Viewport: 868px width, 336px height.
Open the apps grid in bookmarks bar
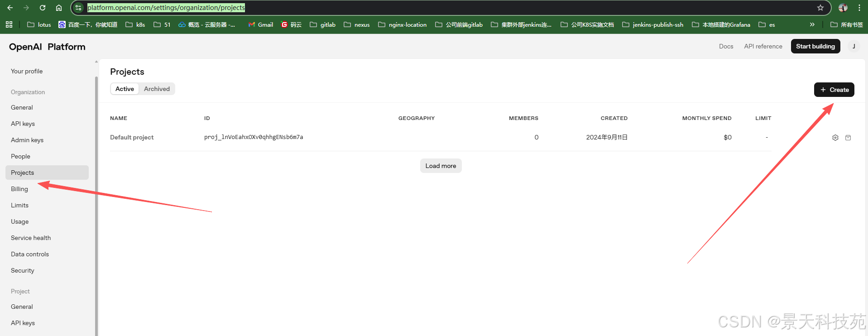(9, 24)
